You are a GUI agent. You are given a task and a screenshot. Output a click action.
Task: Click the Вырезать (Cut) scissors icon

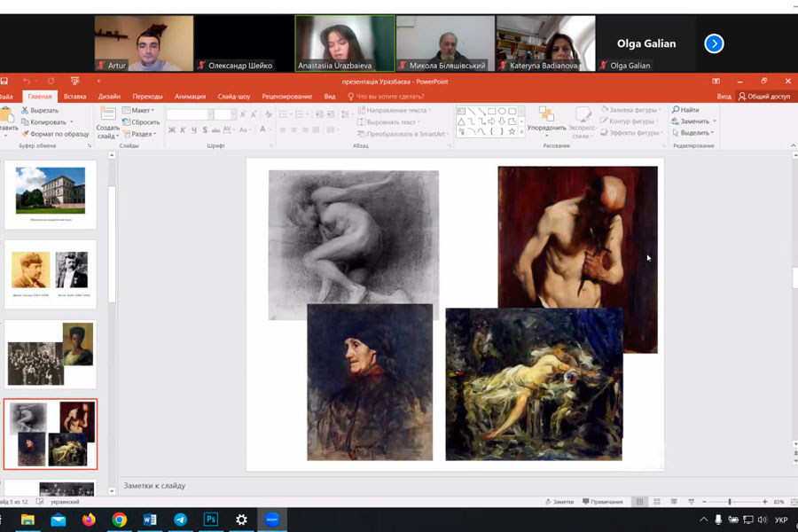click(x=25, y=110)
